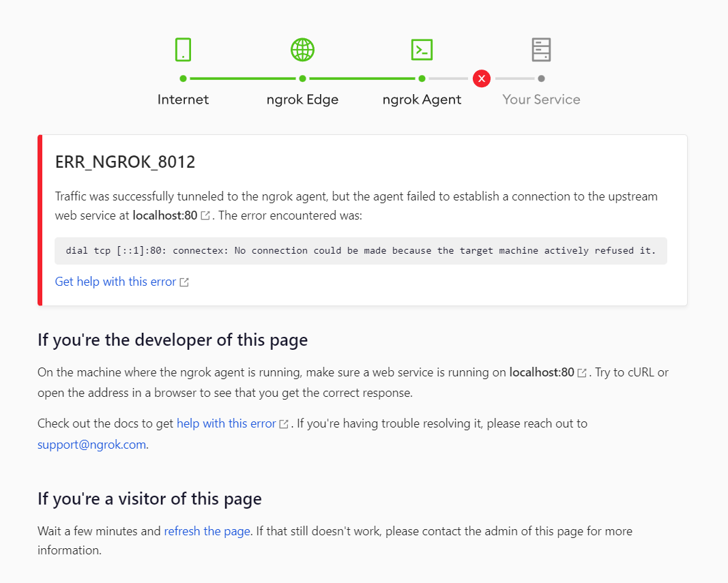Click the 'ngrok Agent' step label

click(422, 100)
